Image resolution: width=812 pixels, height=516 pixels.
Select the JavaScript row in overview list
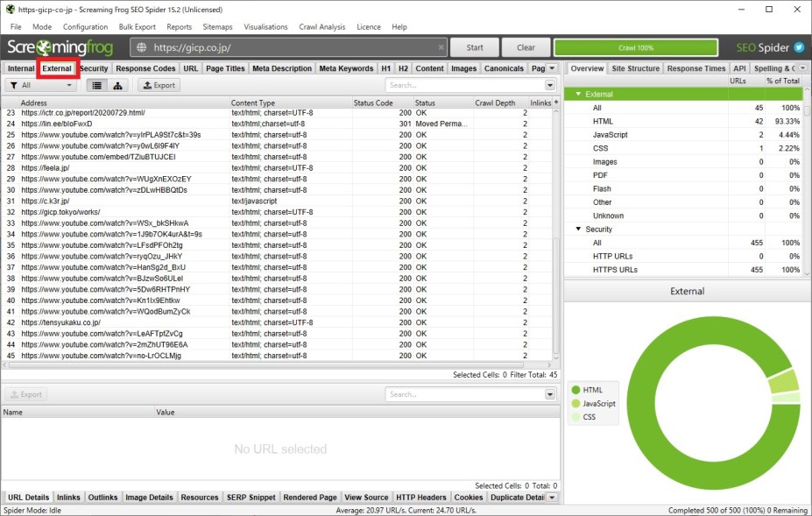point(683,135)
